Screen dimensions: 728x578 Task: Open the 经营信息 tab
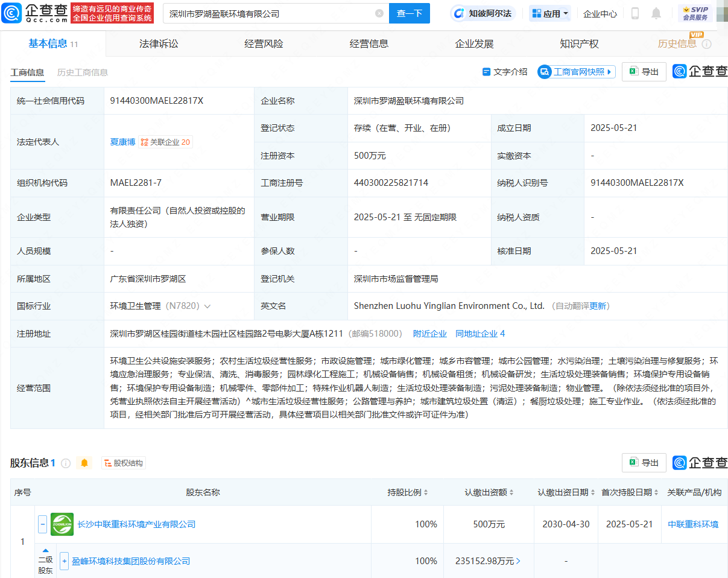[369, 43]
